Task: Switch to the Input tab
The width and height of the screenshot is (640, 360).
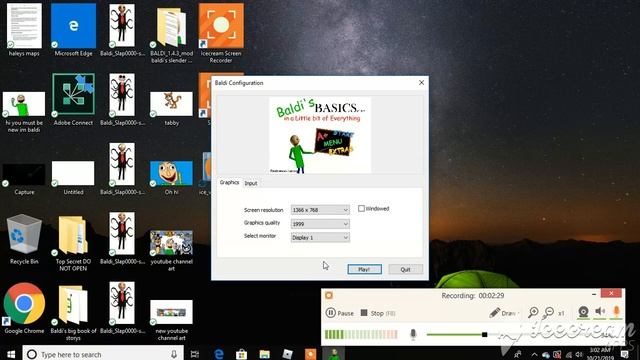Action: click(251, 183)
